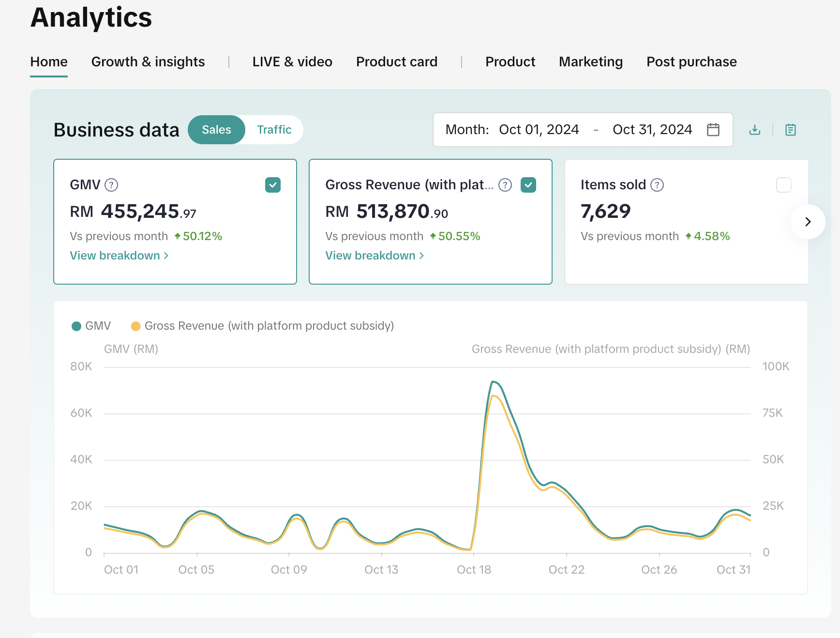This screenshot has width=840, height=638.
Task: Toggle GMV series in chart legend
Action: pos(91,326)
